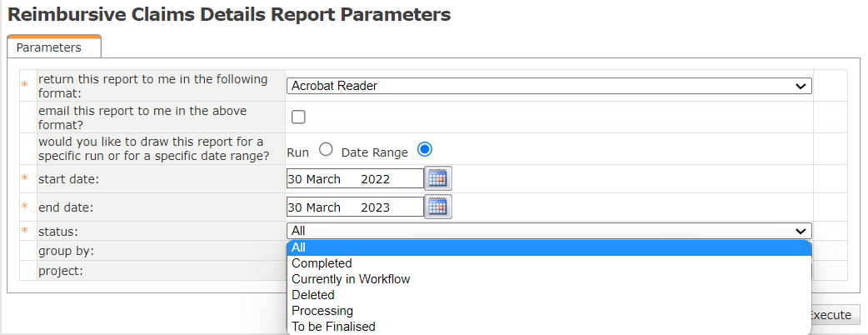Click the Execute button
This screenshot has height=335, width=868.
[833, 315]
